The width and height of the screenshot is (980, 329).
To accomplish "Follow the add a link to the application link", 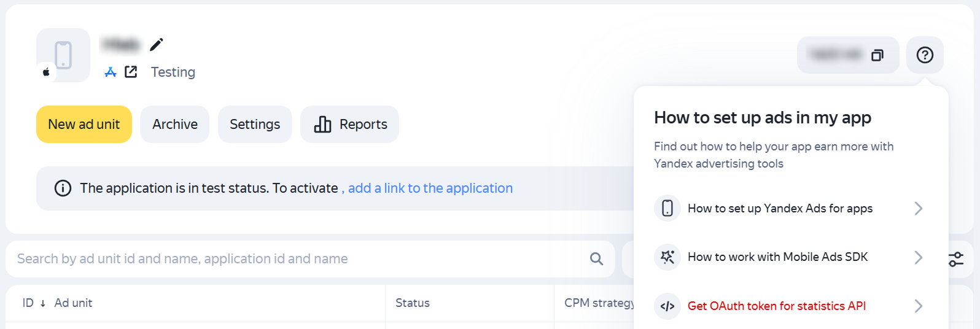I will 430,188.
